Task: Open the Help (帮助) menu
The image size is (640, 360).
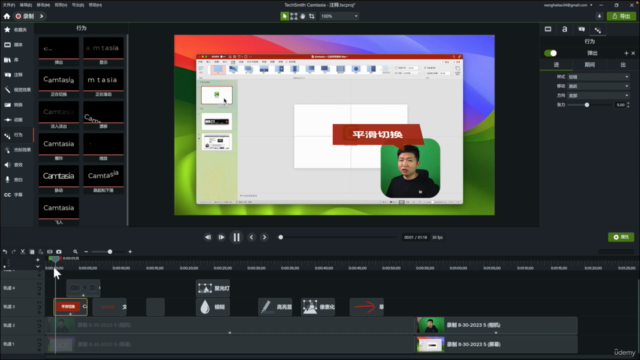Action: pos(96,5)
